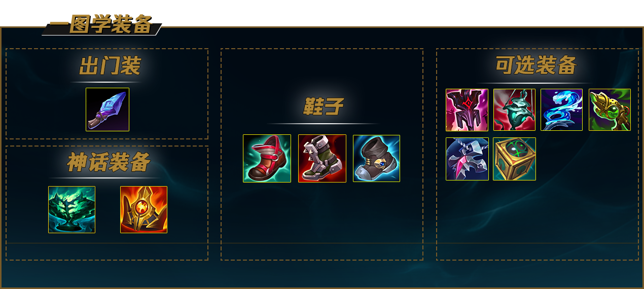Open the 神话装备 section heading
Viewport: 644px width, 289px height.
[109, 162]
